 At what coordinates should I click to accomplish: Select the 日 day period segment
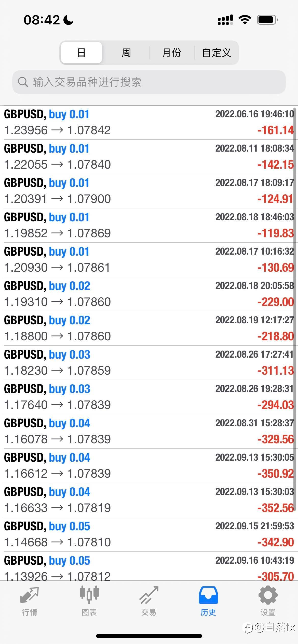tap(82, 53)
